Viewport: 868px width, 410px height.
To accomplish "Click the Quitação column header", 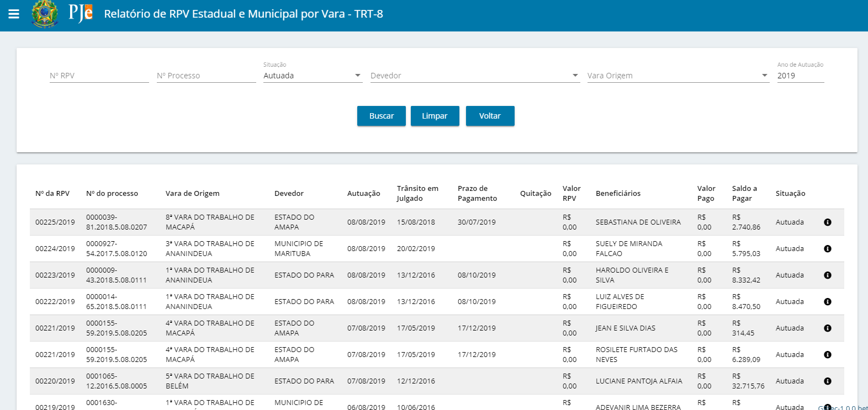I will [536, 194].
